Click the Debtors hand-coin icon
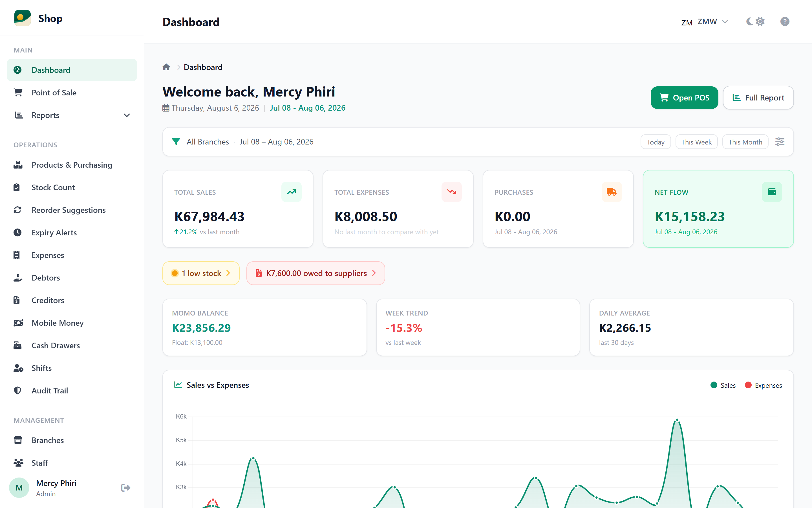The image size is (812, 508). click(18, 277)
